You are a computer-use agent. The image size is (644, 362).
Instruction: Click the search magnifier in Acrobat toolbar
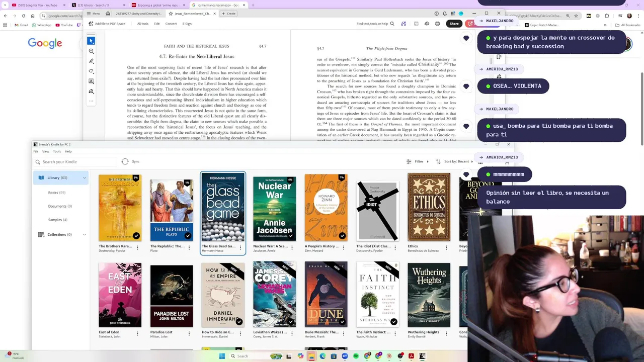point(392,24)
